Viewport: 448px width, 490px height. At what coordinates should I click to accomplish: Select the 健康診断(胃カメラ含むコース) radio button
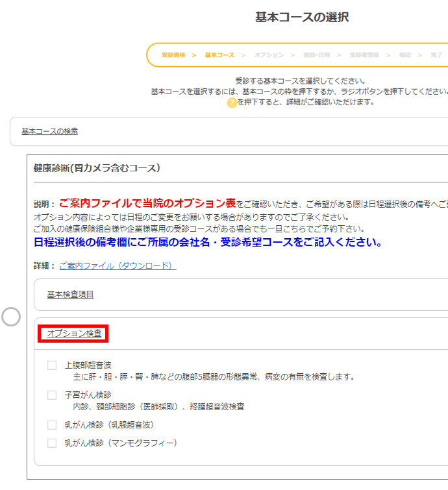pyautogui.click(x=11, y=317)
